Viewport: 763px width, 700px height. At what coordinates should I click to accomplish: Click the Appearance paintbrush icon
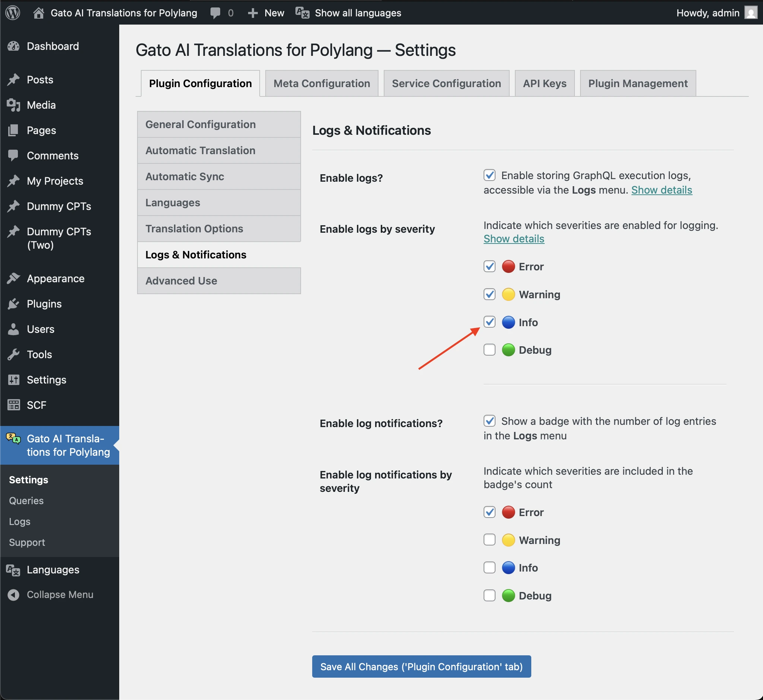pos(14,278)
